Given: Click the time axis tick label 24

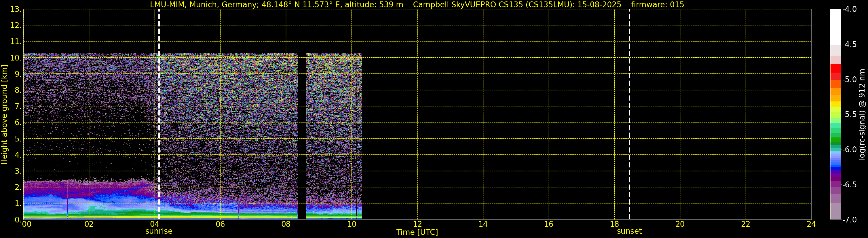Looking at the screenshot, I should (x=811, y=224).
